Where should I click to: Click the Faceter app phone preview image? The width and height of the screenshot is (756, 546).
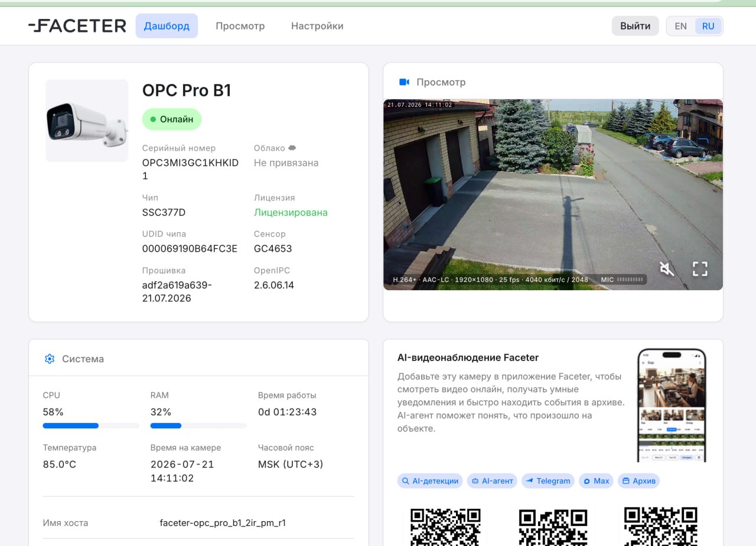click(672, 405)
